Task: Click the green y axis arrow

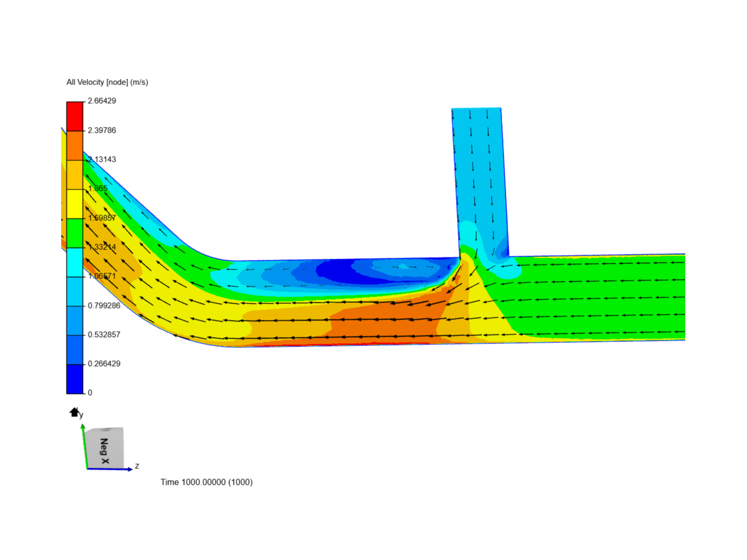Action: [84, 446]
